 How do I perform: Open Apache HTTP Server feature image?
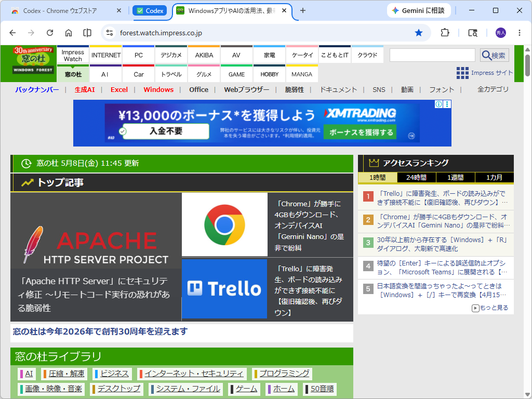pos(96,231)
